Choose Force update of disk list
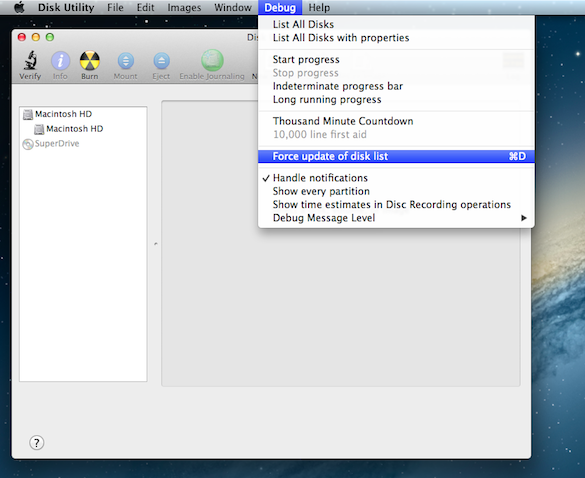The height and width of the screenshot is (478, 585). (x=396, y=156)
